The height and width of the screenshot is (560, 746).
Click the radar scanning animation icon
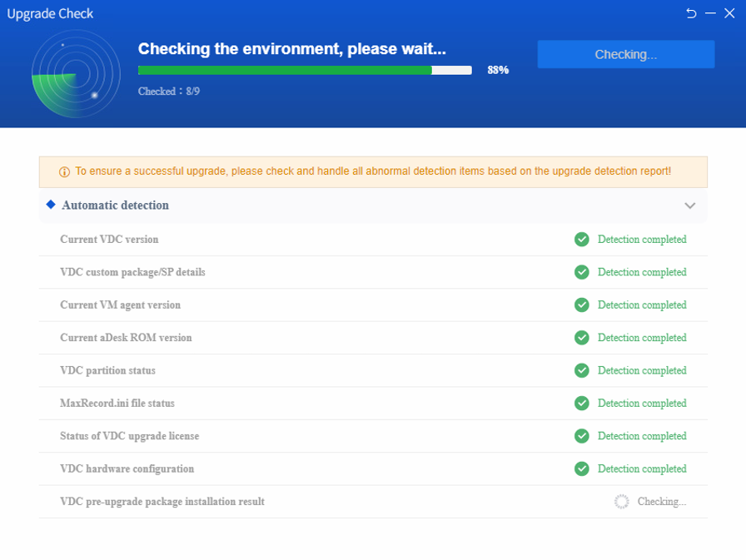coord(76,74)
